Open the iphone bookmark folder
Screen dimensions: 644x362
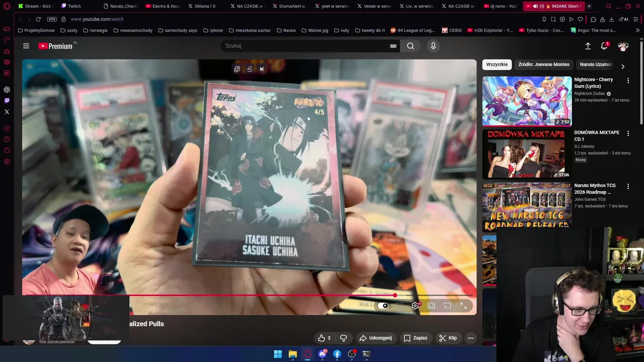click(213, 30)
